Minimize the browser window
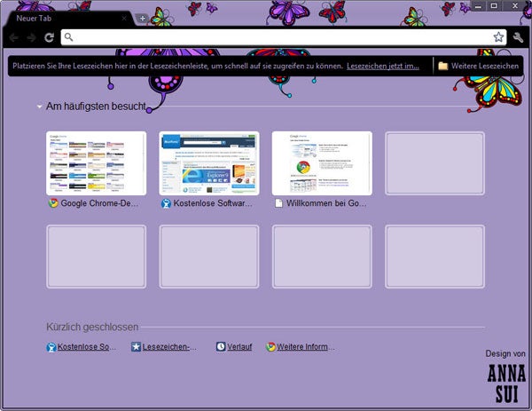The image size is (532, 411). coord(478,6)
